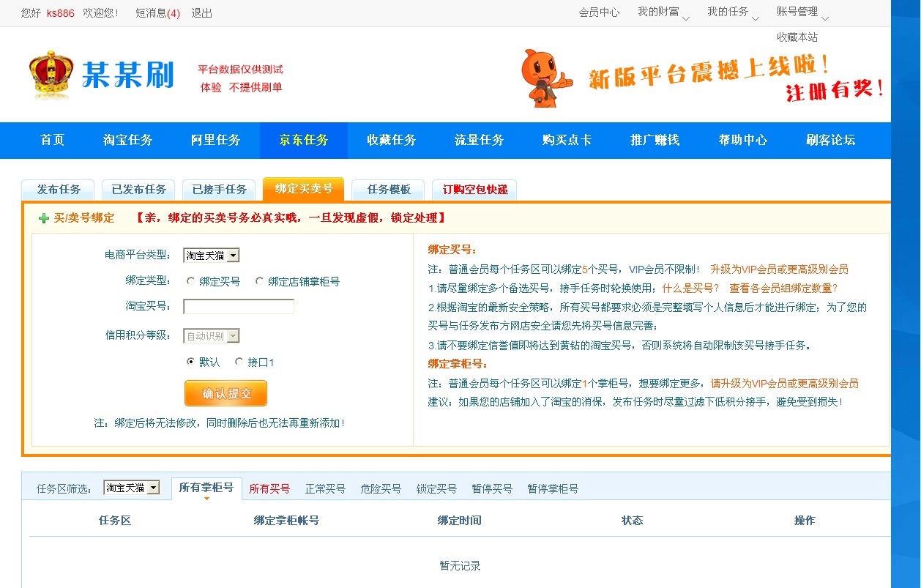
Task: Open 阿里任务 in the navigation bar
Action: pyautogui.click(x=216, y=140)
